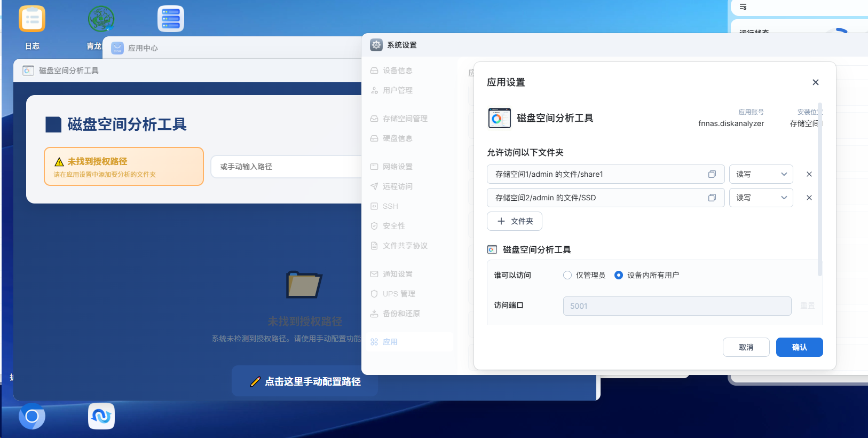
Task: Click 点击这里手动配置路径 button
Action: coord(305,381)
